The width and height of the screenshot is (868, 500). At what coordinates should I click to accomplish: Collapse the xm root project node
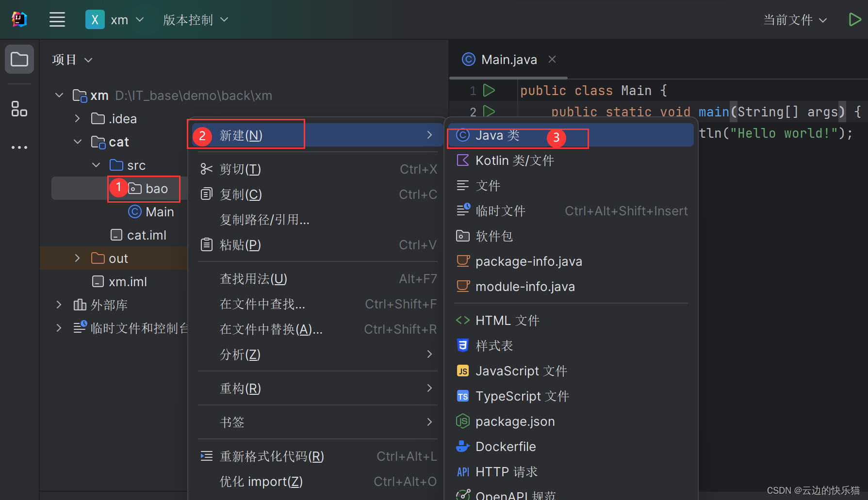point(59,95)
